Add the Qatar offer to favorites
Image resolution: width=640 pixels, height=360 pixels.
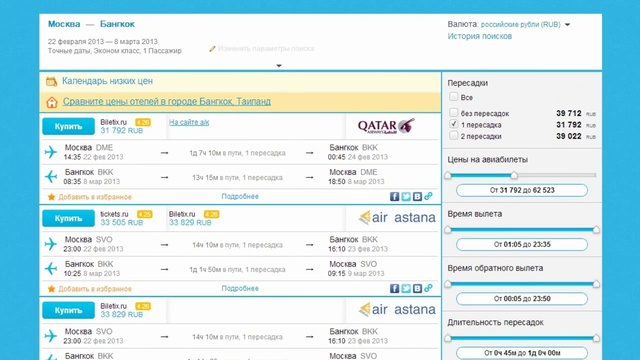95,197
